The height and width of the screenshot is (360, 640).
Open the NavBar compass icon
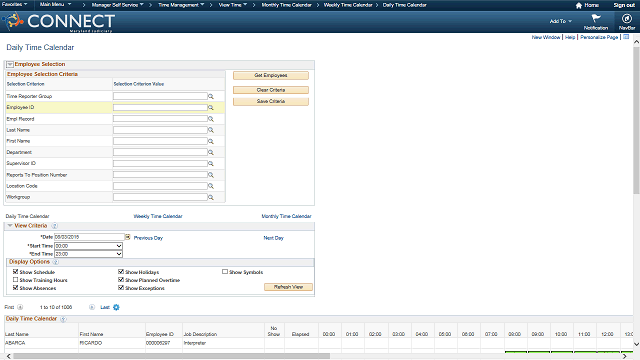click(627, 19)
